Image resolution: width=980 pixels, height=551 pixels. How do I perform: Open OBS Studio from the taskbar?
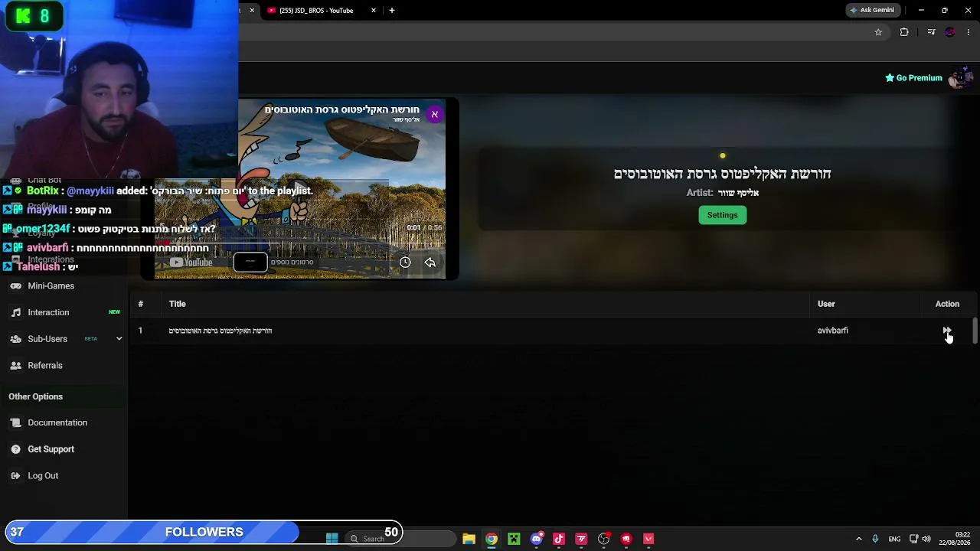pos(604,539)
